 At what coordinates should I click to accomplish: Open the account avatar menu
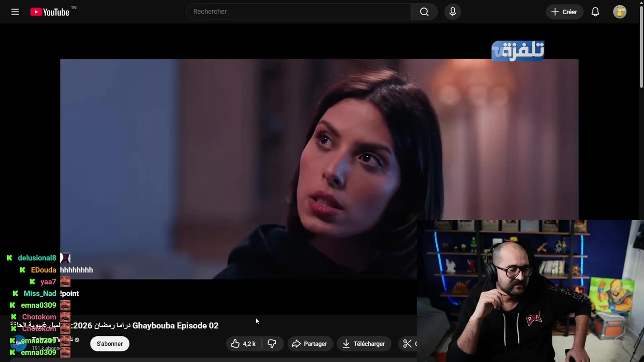tap(620, 12)
